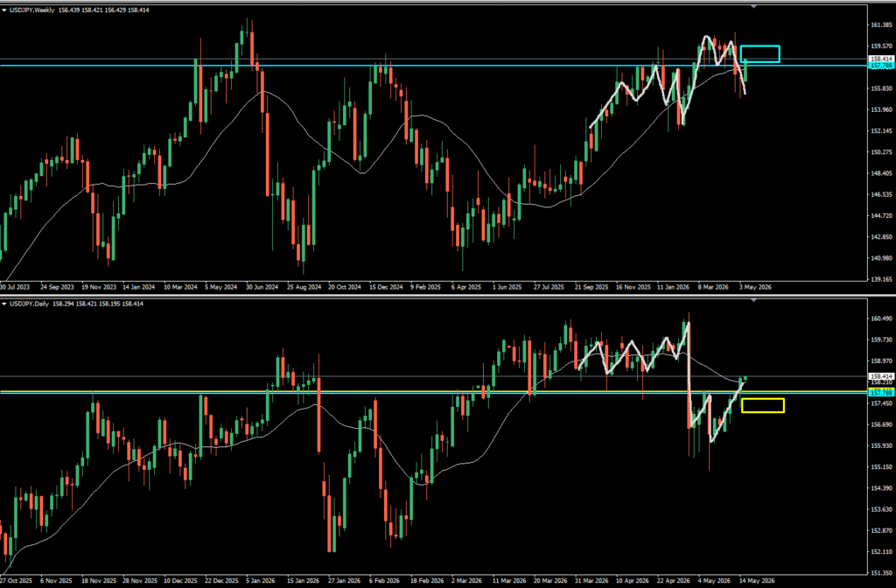This screenshot has width=896, height=588.
Task: Click 155.830 on the Weekly price scale
Action: 882,88
